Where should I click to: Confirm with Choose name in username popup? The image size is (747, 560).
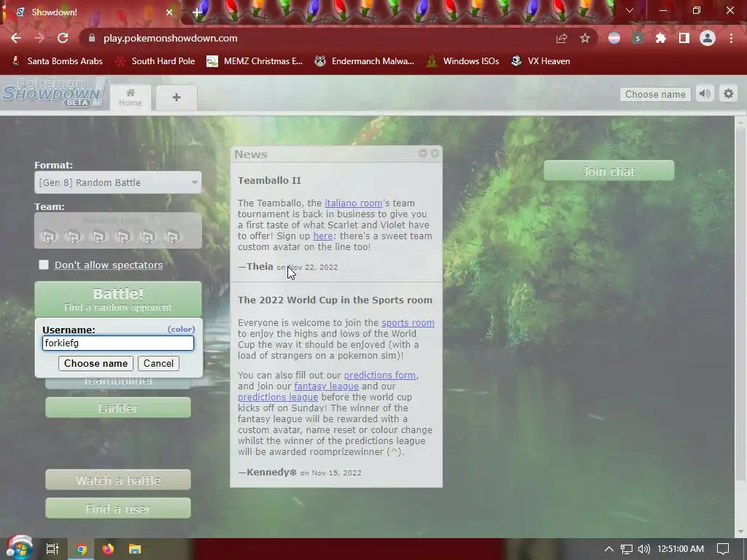tap(96, 363)
